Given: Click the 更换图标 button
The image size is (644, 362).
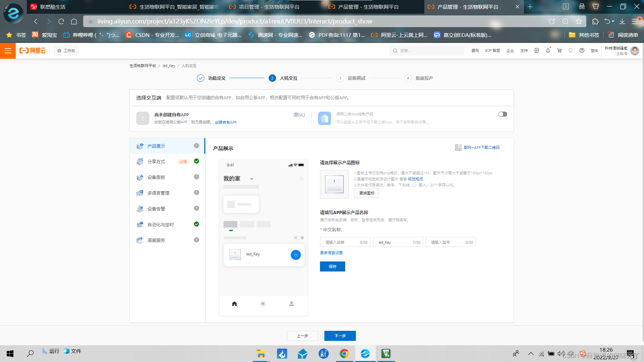Looking at the screenshot, I should pyautogui.click(x=367, y=193).
